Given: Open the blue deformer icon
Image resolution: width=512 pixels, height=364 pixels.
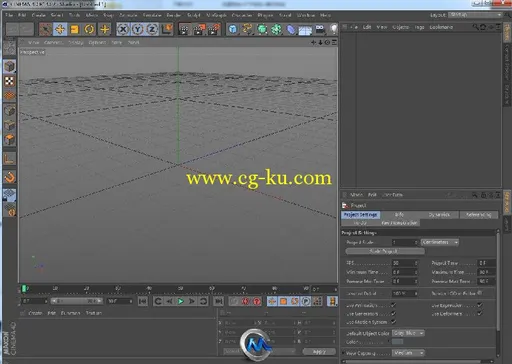Looking at the screenshot, I should click(291, 29).
